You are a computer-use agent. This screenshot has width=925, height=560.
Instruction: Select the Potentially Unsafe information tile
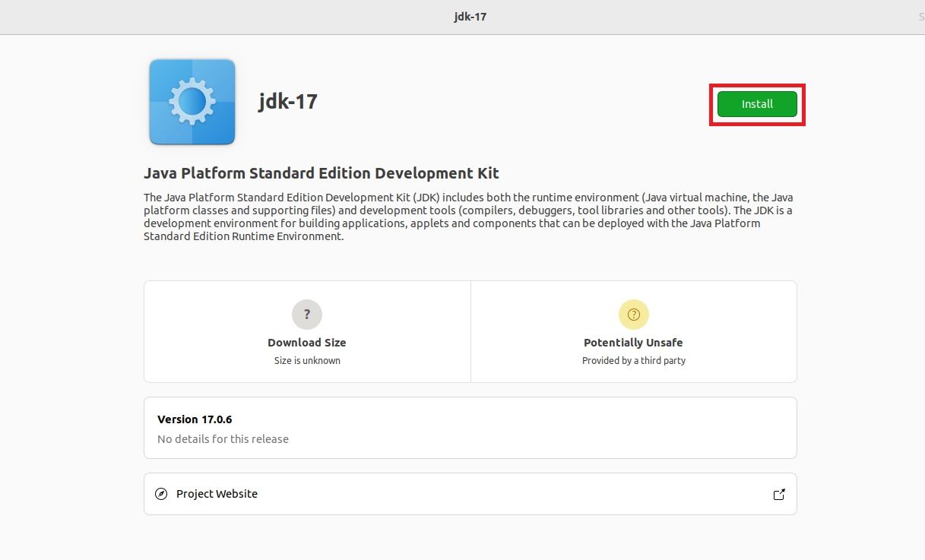(x=633, y=331)
